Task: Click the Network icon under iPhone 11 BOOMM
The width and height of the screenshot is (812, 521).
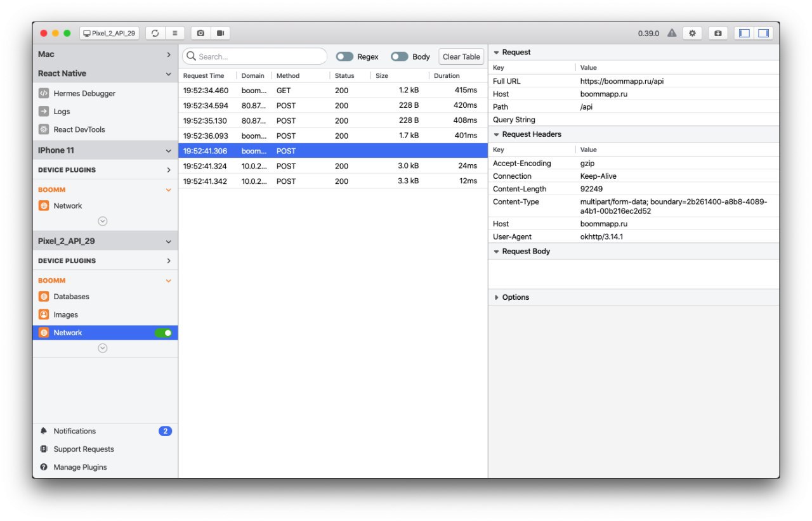Action: coord(44,206)
